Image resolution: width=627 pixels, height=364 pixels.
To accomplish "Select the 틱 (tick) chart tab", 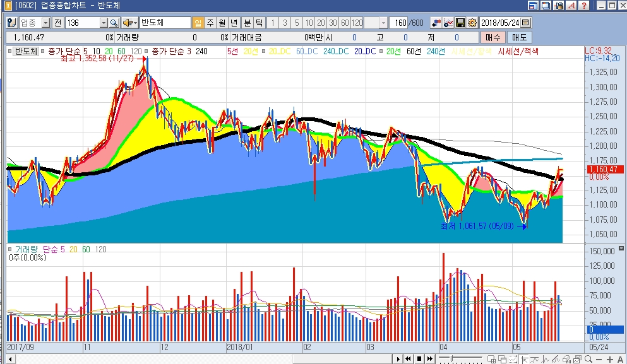I will [x=259, y=23].
